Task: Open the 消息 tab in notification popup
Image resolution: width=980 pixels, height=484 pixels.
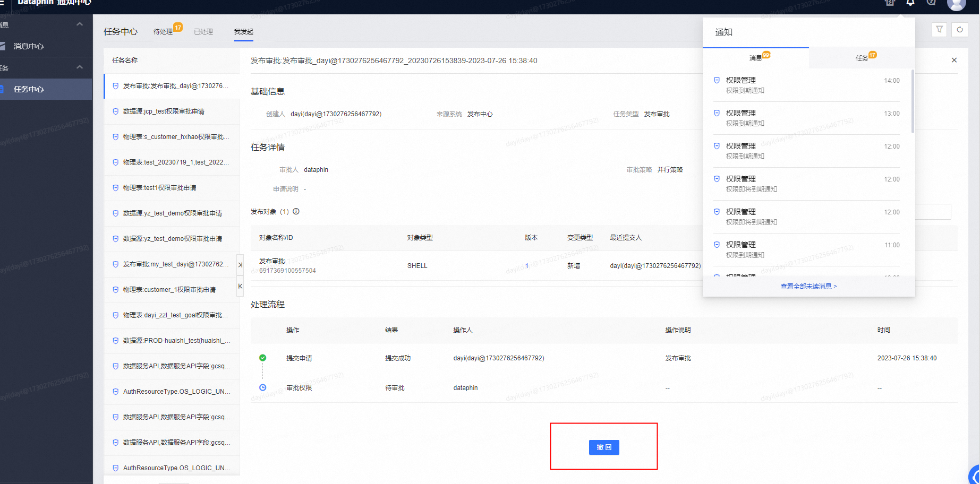Action: coord(756,58)
